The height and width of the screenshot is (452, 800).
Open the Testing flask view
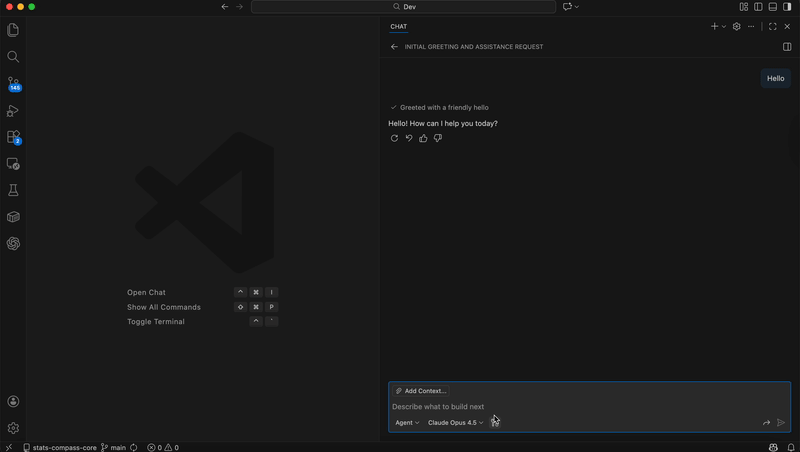click(x=13, y=190)
